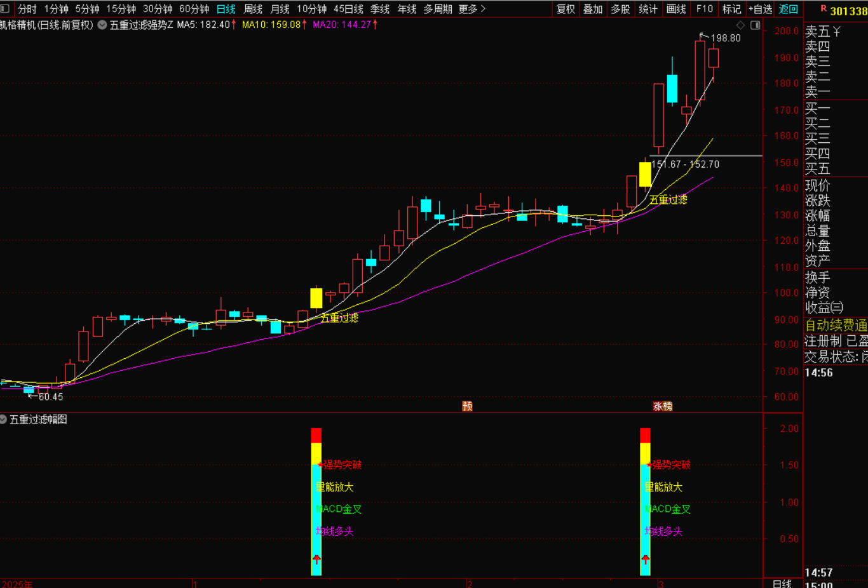
Task: Open the F10 company info
Action: [705, 9]
